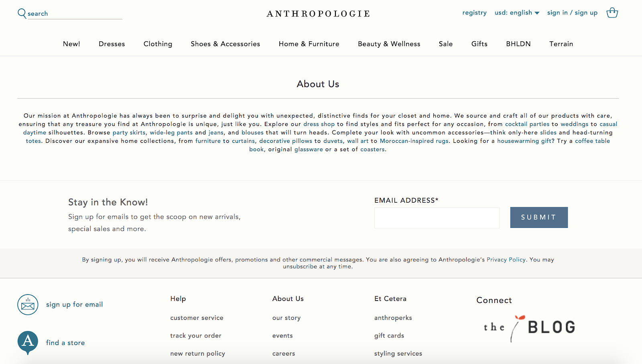Image resolution: width=642 pixels, height=364 pixels.
Task: Click the About Us page heading
Action: click(318, 84)
